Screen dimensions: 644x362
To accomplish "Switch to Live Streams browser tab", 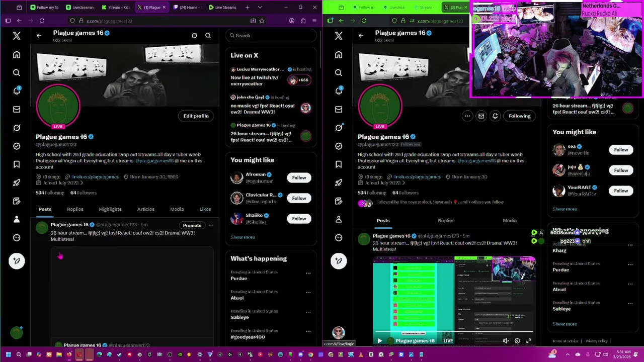I will click(222, 8).
